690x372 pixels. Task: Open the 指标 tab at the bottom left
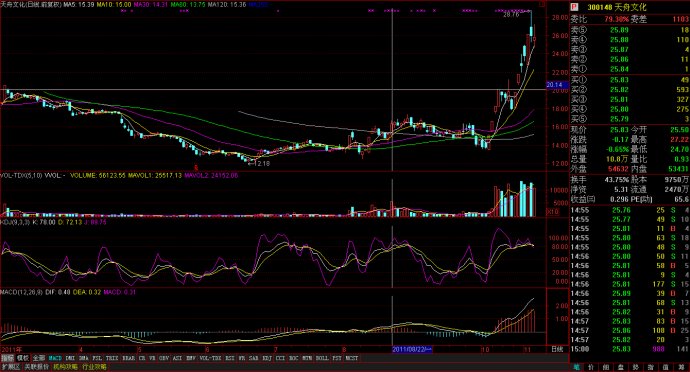coord(7,358)
